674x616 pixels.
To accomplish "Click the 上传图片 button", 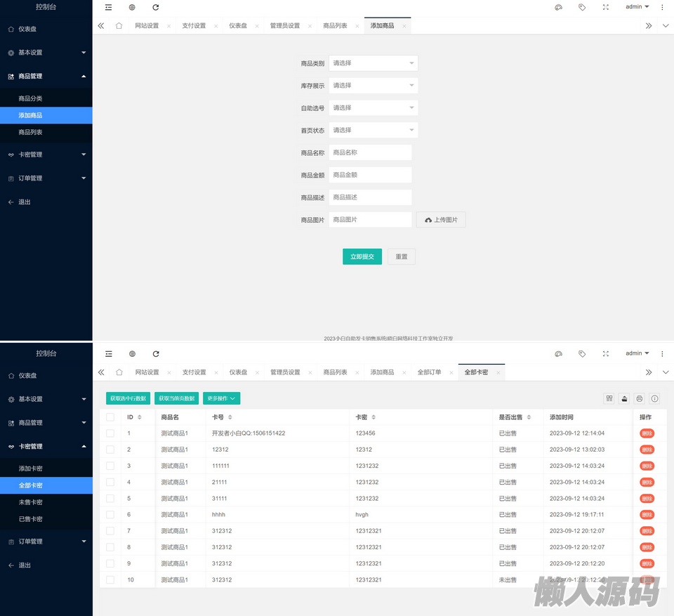I will tap(441, 220).
